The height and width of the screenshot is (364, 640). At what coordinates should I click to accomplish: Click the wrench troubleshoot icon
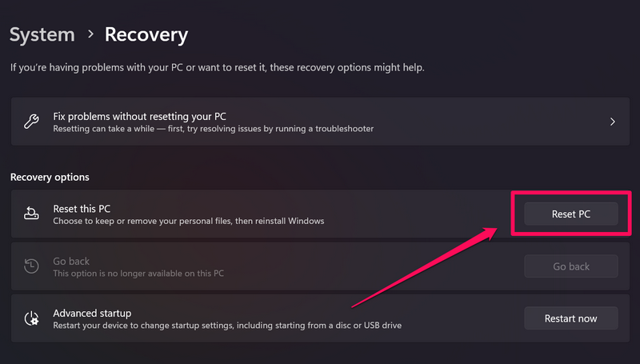(31, 122)
